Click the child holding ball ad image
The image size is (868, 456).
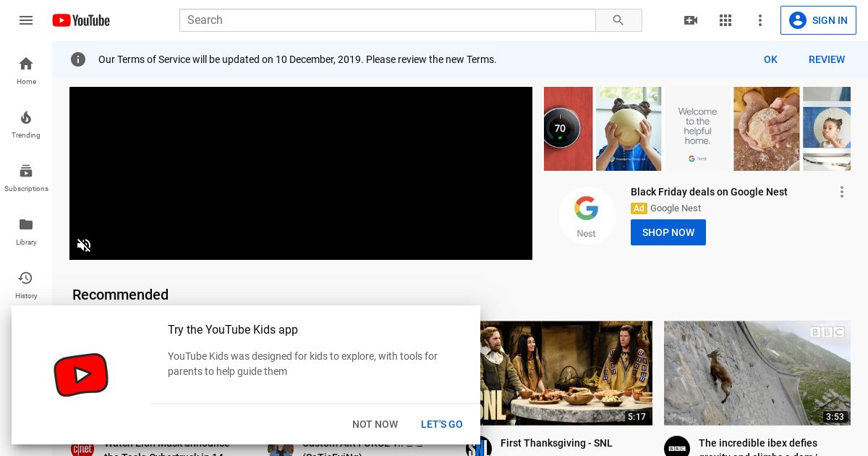coord(629,129)
